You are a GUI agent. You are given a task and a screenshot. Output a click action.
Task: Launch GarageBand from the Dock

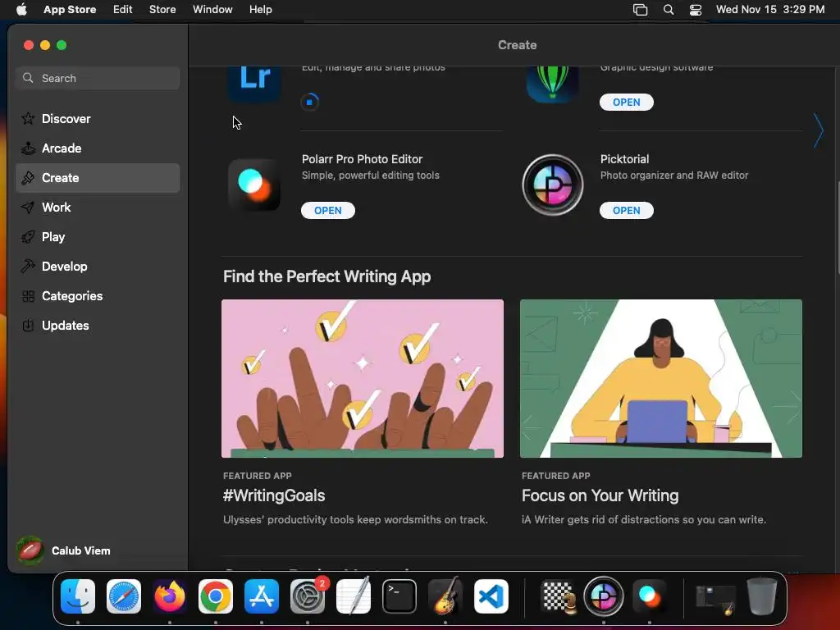pyautogui.click(x=445, y=596)
